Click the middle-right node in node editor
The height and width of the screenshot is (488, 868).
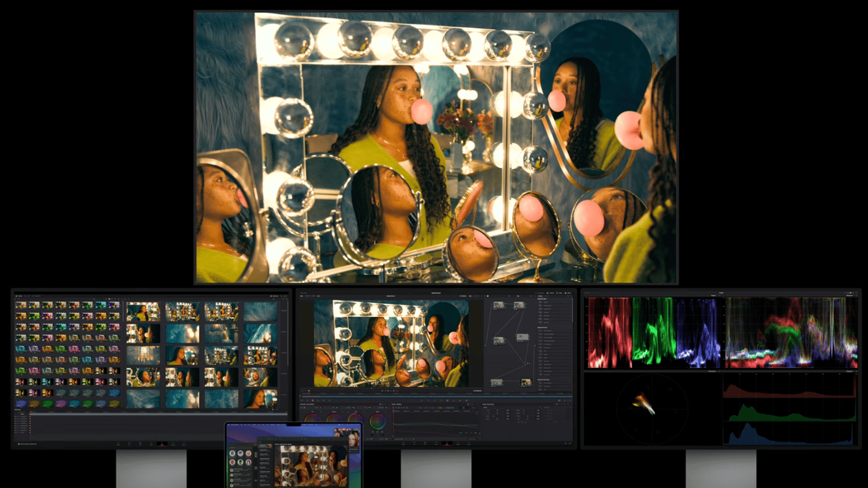(522, 337)
